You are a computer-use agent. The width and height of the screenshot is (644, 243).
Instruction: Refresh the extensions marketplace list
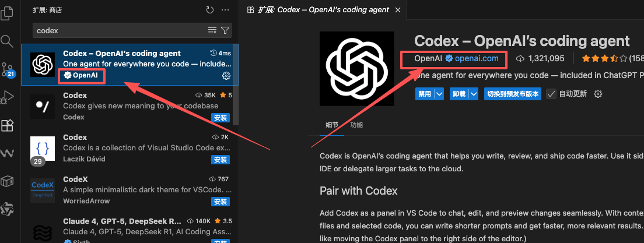pos(210,10)
